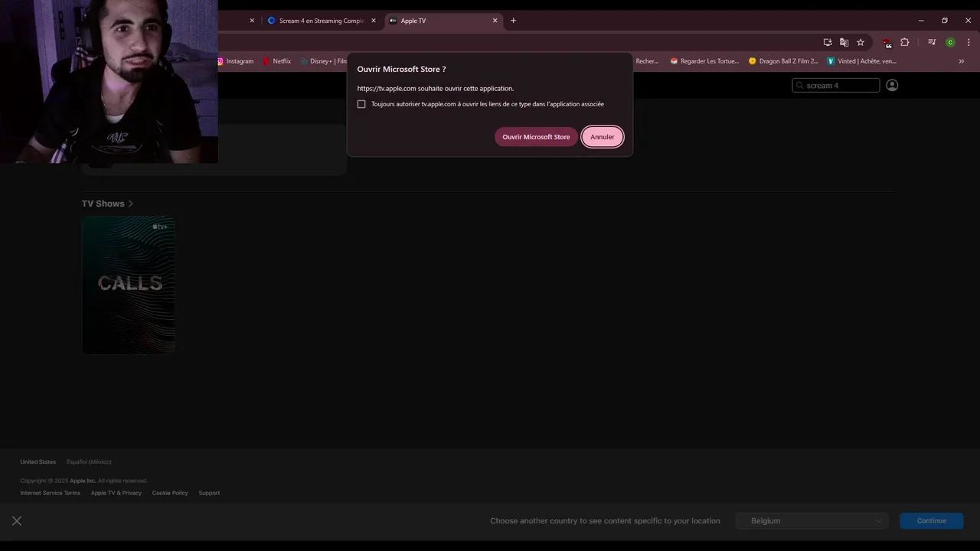Viewport: 980px width, 551px height.
Task: Click the install app icon in the address bar
Action: (828, 42)
